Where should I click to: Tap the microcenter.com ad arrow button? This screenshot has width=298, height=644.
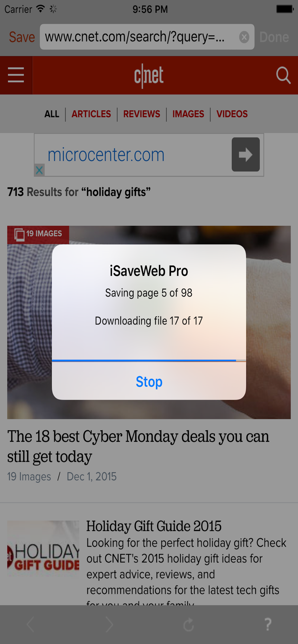coord(245,155)
